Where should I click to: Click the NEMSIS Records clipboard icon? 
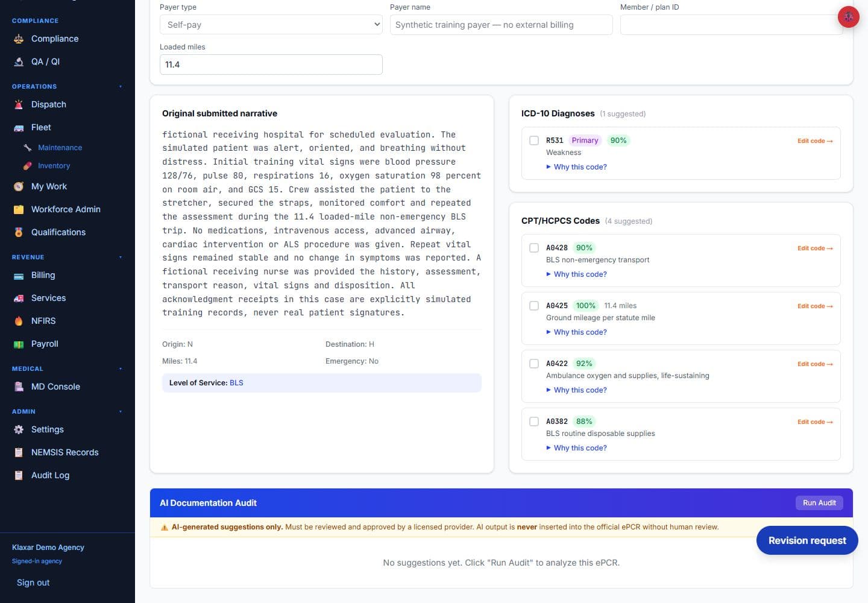click(x=19, y=452)
